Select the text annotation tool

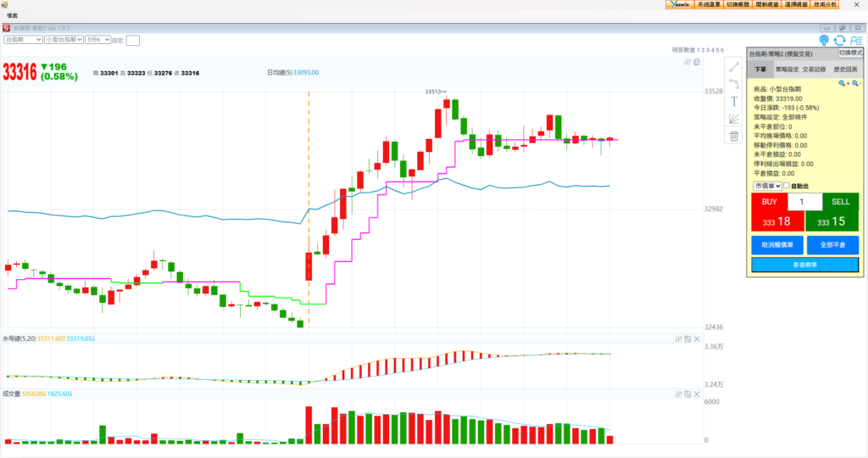click(x=734, y=101)
